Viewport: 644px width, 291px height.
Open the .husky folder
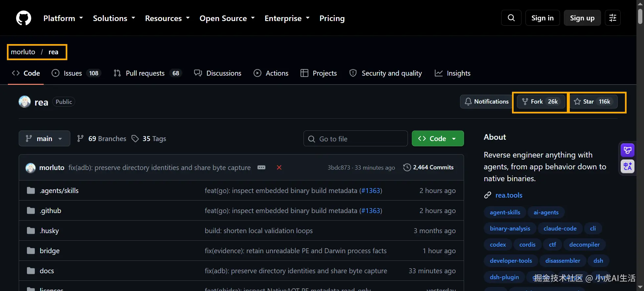click(x=49, y=231)
